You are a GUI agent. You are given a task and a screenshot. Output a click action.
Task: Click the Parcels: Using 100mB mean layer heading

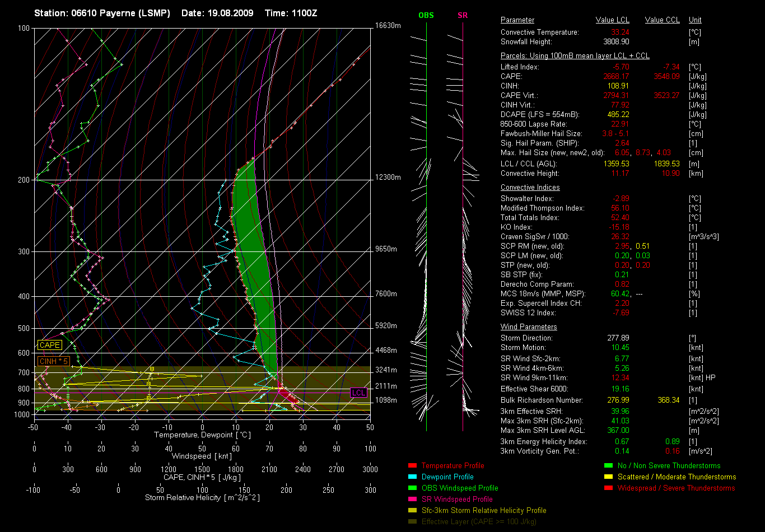click(x=575, y=56)
